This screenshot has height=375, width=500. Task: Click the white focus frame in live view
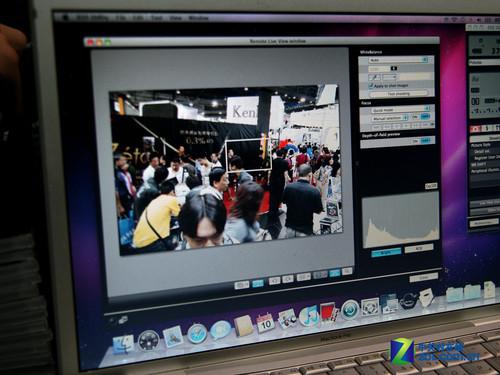pyautogui.click(x=248, y=156)
